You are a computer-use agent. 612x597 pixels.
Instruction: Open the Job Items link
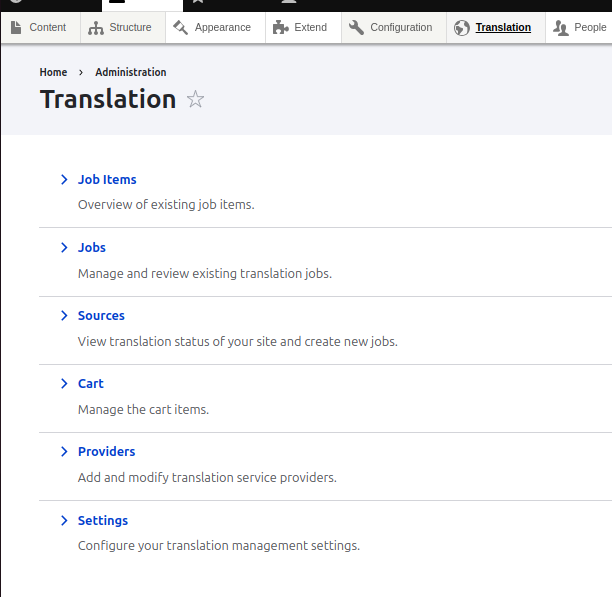(107, 179)
